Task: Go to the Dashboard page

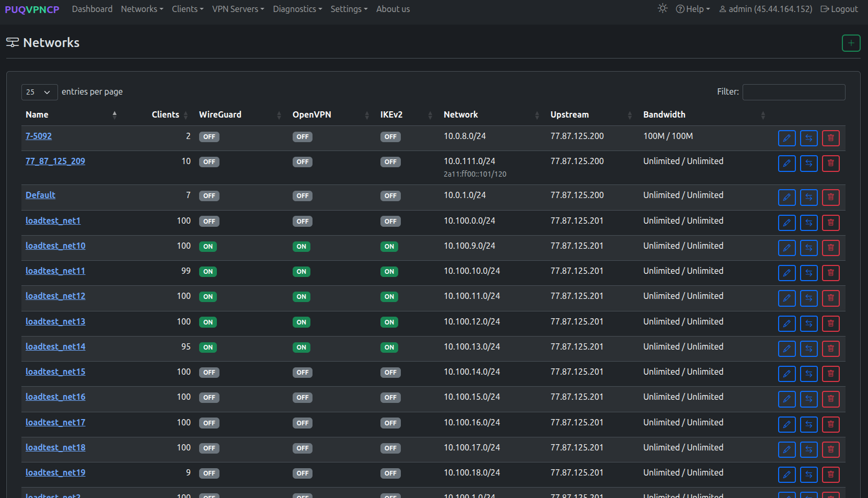Action: click(92, 9)
